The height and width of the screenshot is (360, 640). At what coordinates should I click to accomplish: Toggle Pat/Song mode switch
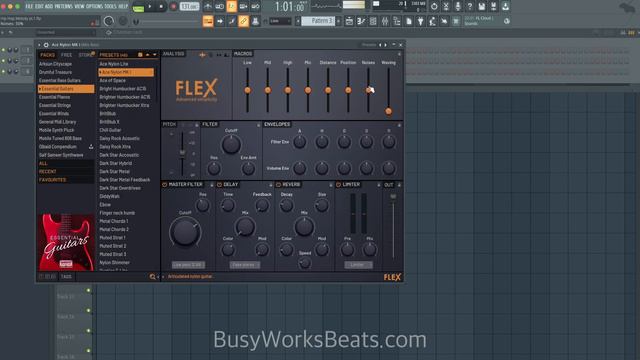coord(138,7)
